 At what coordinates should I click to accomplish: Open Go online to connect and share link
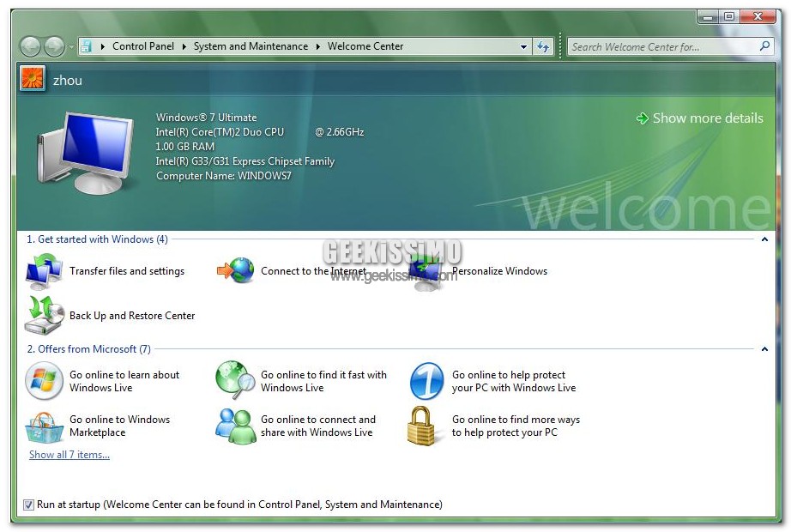[x=318, y=426]
